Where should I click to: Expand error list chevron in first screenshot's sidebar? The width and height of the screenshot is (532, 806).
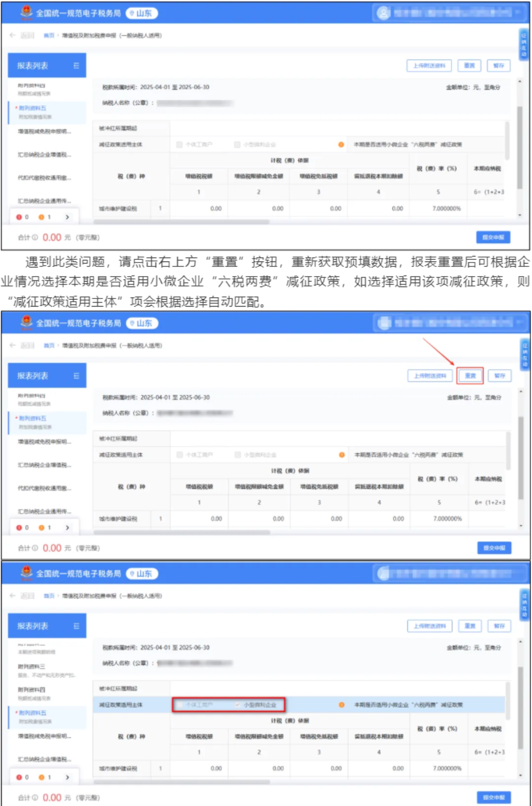pyautogui.click(x=67, y=217)
